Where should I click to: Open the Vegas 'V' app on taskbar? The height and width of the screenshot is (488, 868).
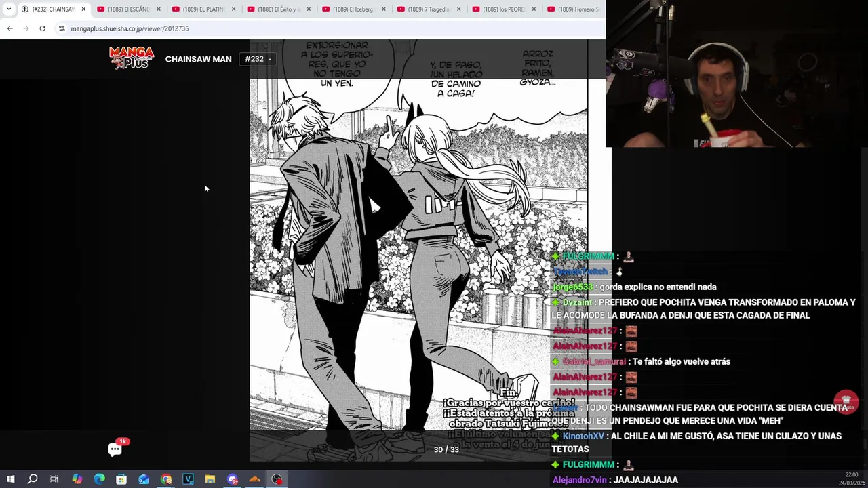188,479
